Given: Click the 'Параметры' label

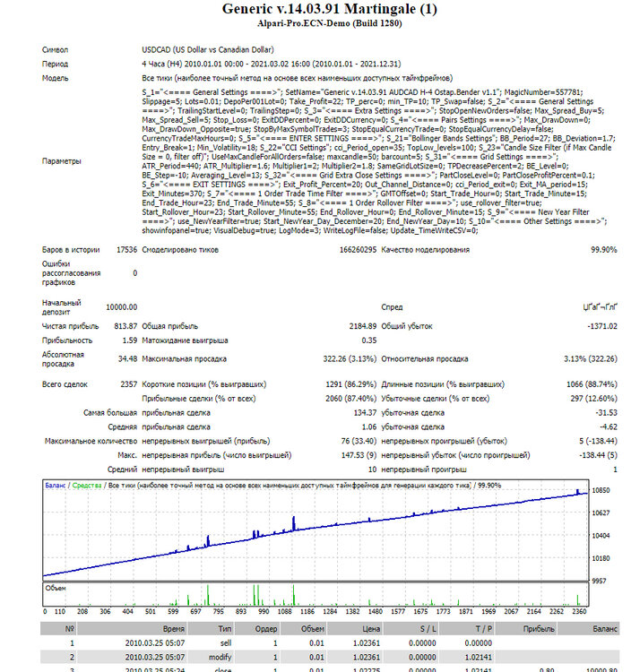Looking at the screenshot, I should pos(61,161).
